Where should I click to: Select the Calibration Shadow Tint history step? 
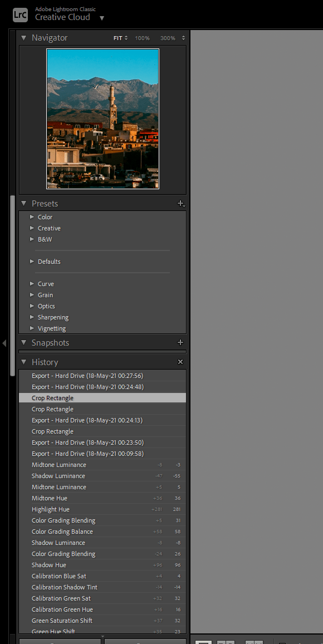tap(102, 587)
